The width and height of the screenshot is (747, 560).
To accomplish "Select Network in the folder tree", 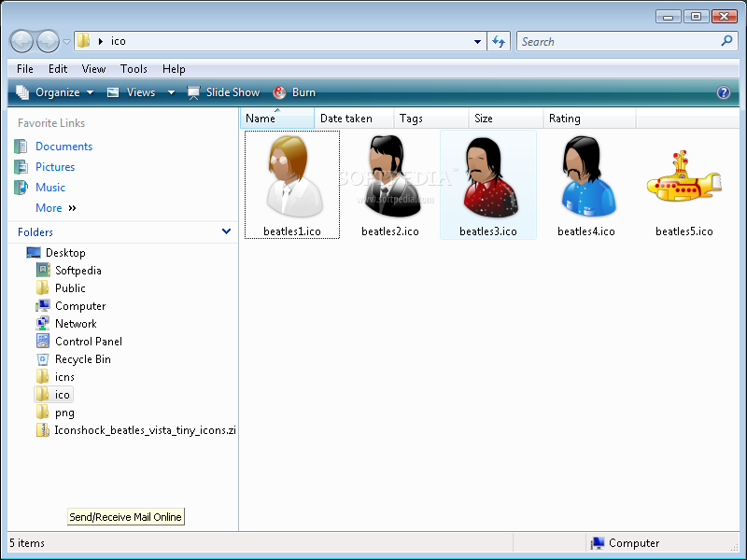I will coord(76,324).
